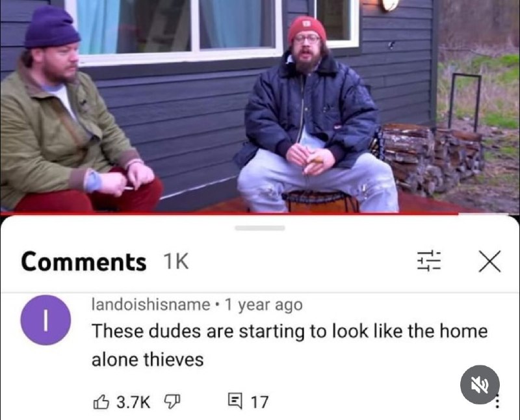Viewport: 520px width, 420px height.
Task: Click the Comments heading
Action: (x=84, y=261)
